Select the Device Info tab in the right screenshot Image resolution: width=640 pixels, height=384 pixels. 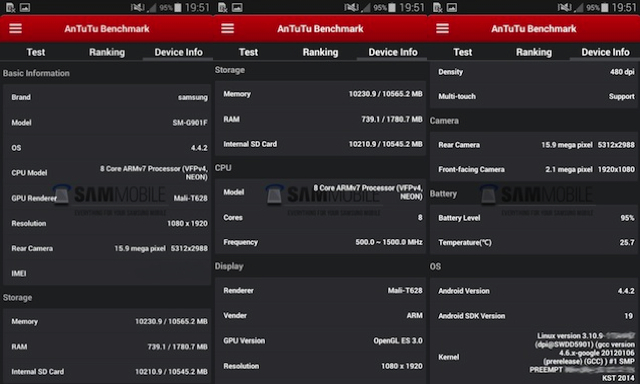605,52
